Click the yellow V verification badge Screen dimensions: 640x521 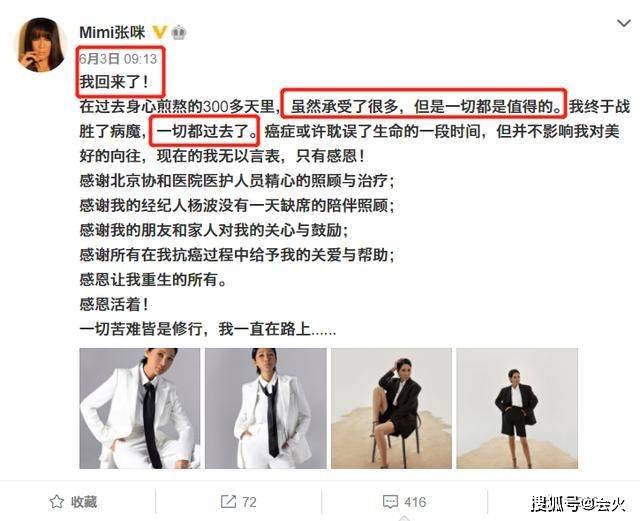tap(159, 32)
